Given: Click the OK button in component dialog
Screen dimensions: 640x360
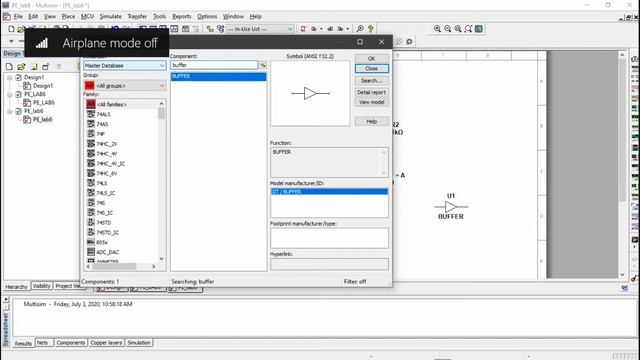Looking at the screenshot, I should (x=371, y=58).
